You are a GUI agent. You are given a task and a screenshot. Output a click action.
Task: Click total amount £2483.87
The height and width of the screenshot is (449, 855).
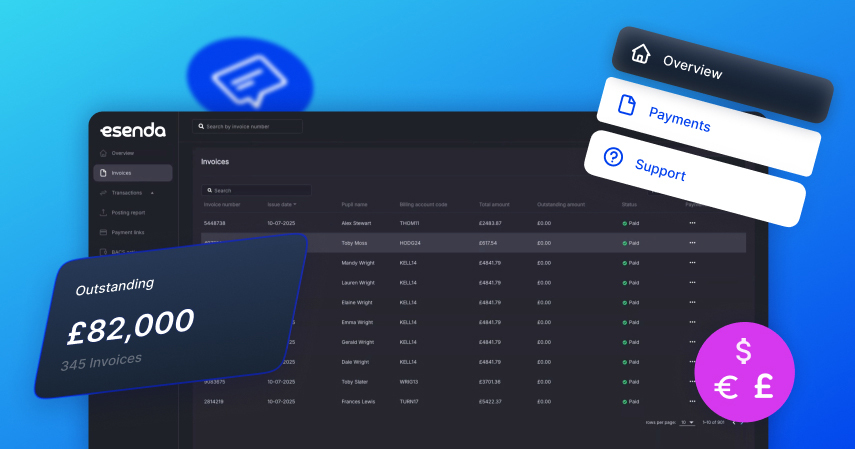point(490,223)
